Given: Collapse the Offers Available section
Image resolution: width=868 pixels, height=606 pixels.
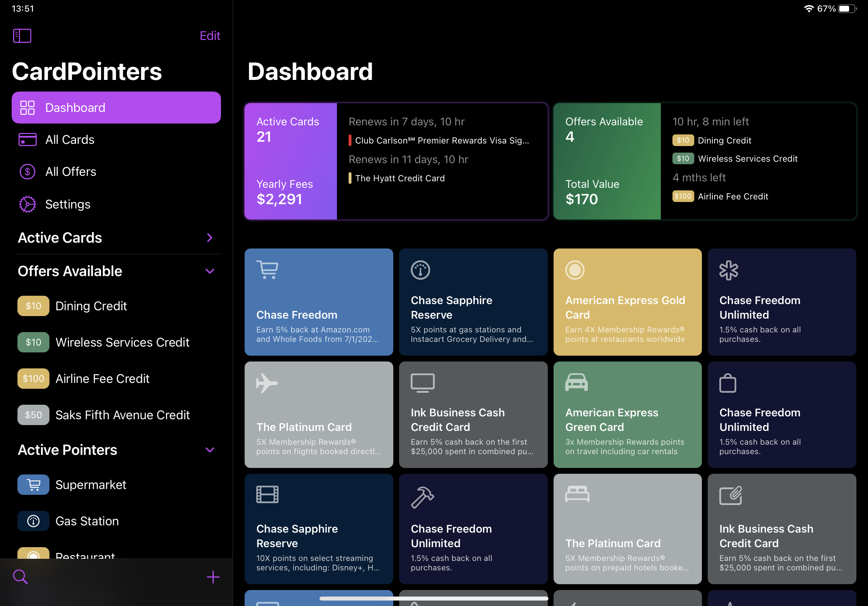Looking at the screenshot, I should coord(210,271).
